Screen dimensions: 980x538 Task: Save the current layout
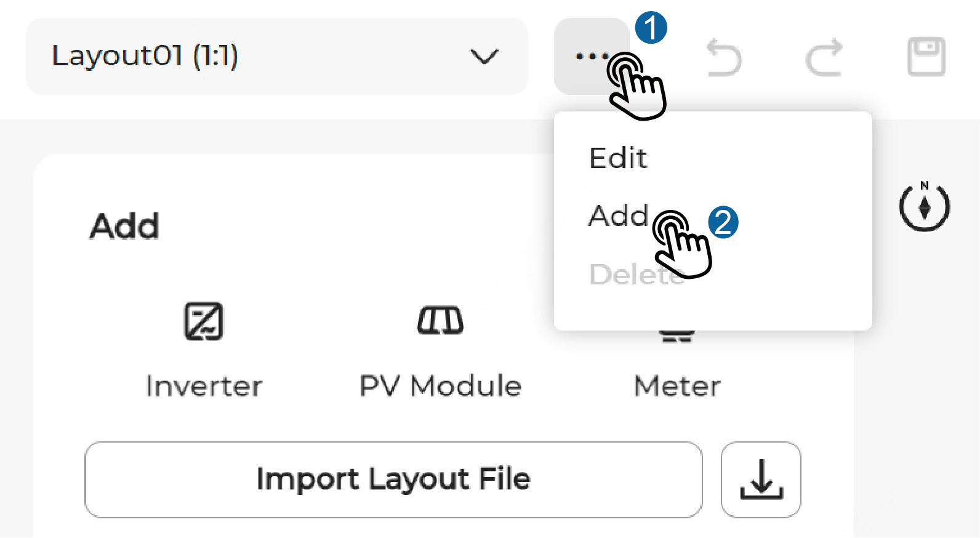tap(926, 57)
